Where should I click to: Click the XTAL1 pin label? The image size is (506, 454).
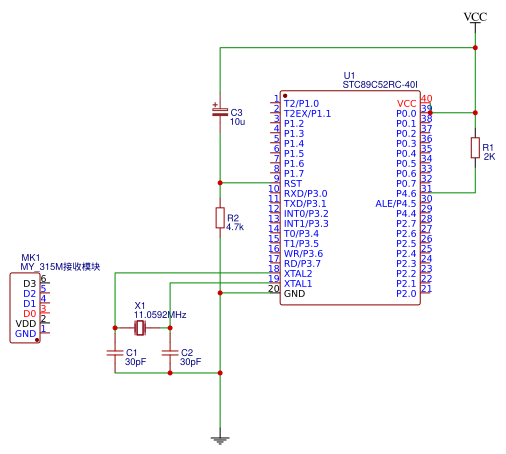pos(298,284)
